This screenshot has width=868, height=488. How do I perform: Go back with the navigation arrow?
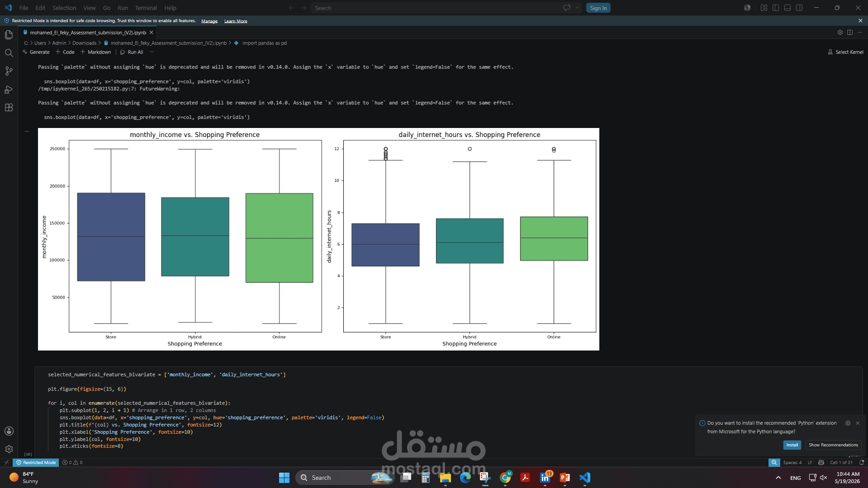click(292, 8)
